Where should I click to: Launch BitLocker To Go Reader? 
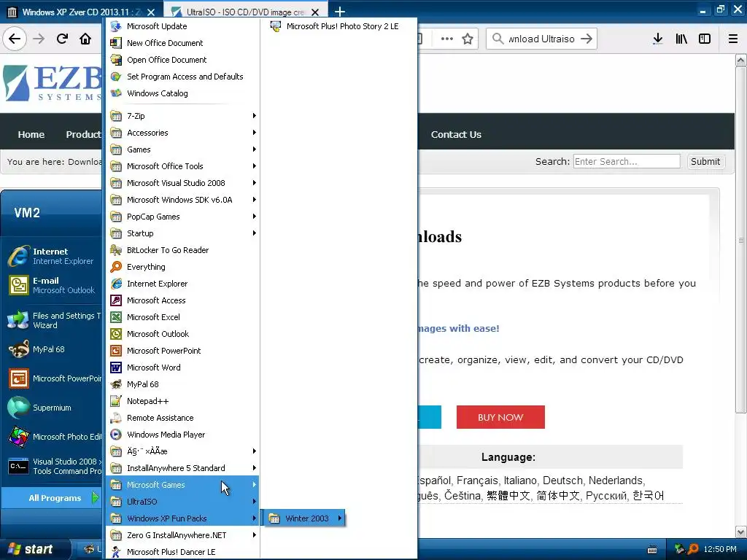point(182,250)
